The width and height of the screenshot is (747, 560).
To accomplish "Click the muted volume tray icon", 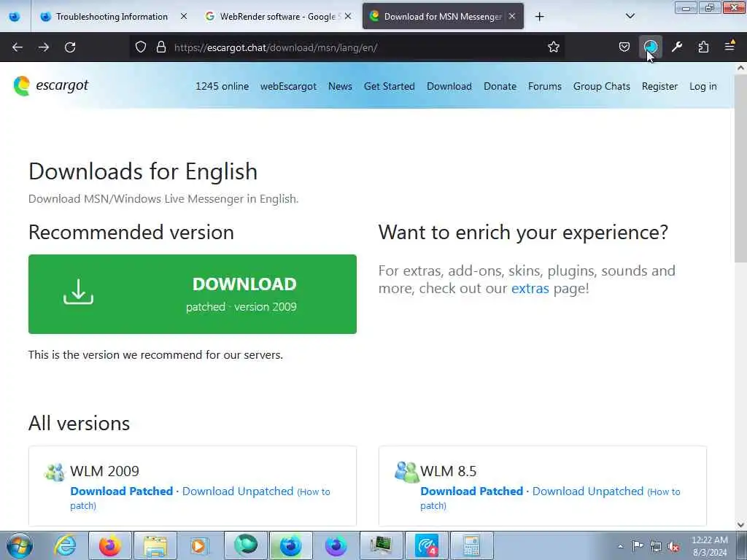I will tap(673, 547).
